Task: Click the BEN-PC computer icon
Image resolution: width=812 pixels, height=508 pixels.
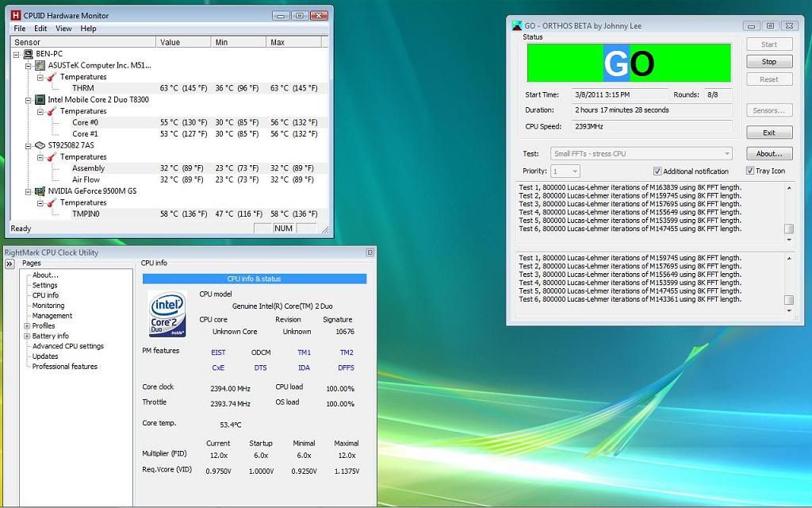Action: click(x=28, y=53)
